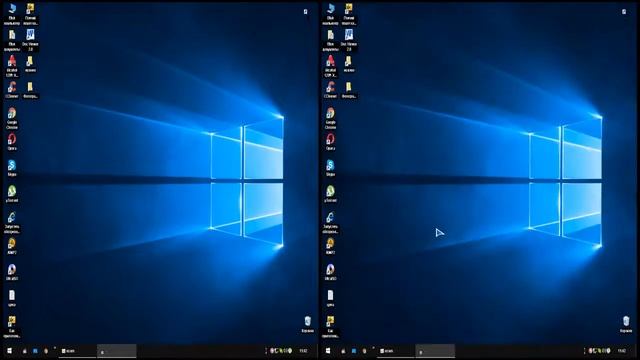Launch uTorrent on right desktop
The height and width of the screenshot is (360, 640).
[330, 194]
